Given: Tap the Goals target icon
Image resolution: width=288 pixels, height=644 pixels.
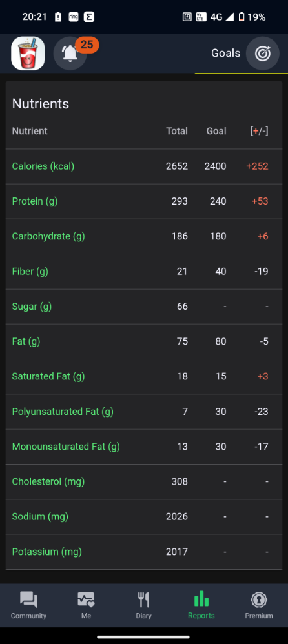Looking at the screenshot, I should coord(263,54).
